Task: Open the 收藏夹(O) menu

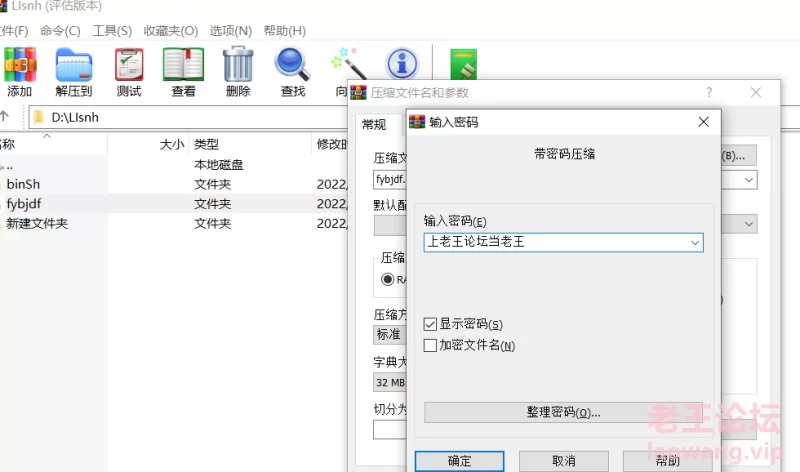Action: [171, 30]
